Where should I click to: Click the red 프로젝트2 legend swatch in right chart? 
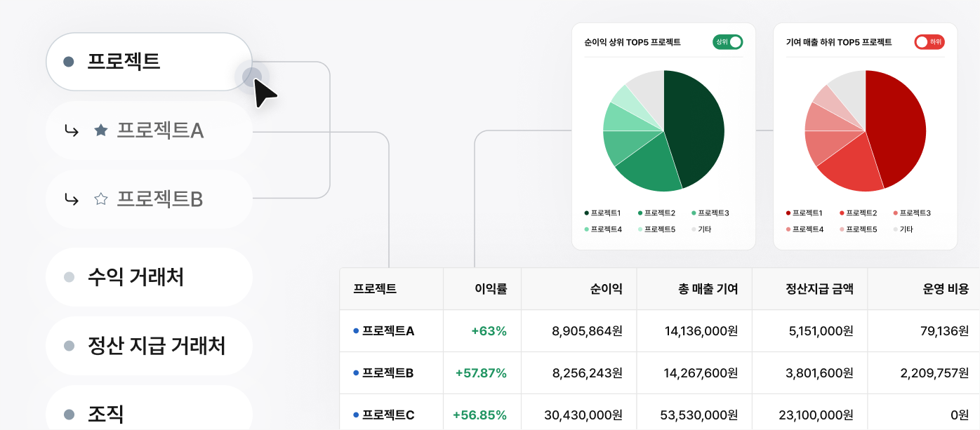[x=842, y=213]
